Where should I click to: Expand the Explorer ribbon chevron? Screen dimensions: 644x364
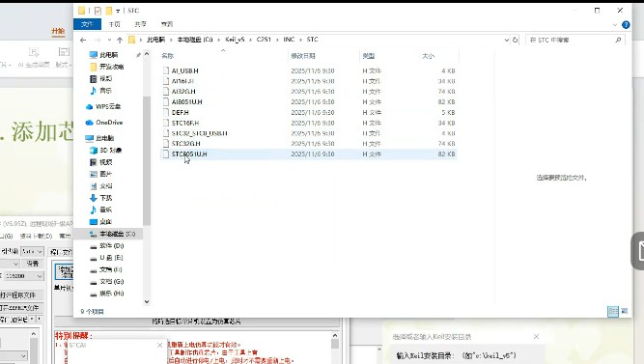coord(615,25)
